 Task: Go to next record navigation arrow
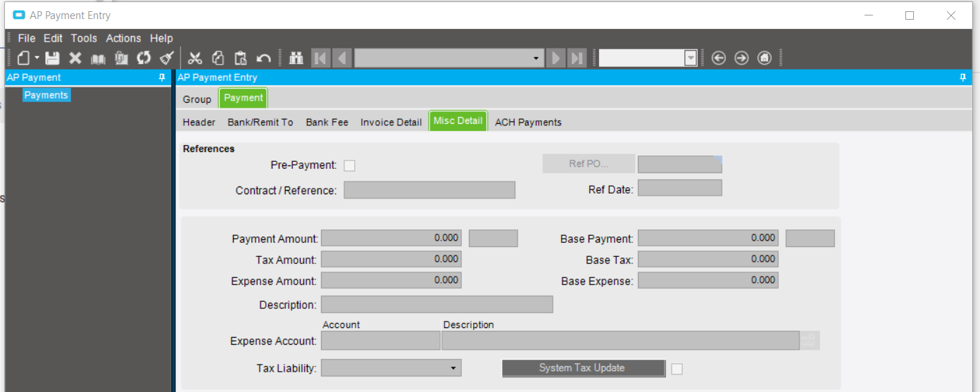coord(556,58)
